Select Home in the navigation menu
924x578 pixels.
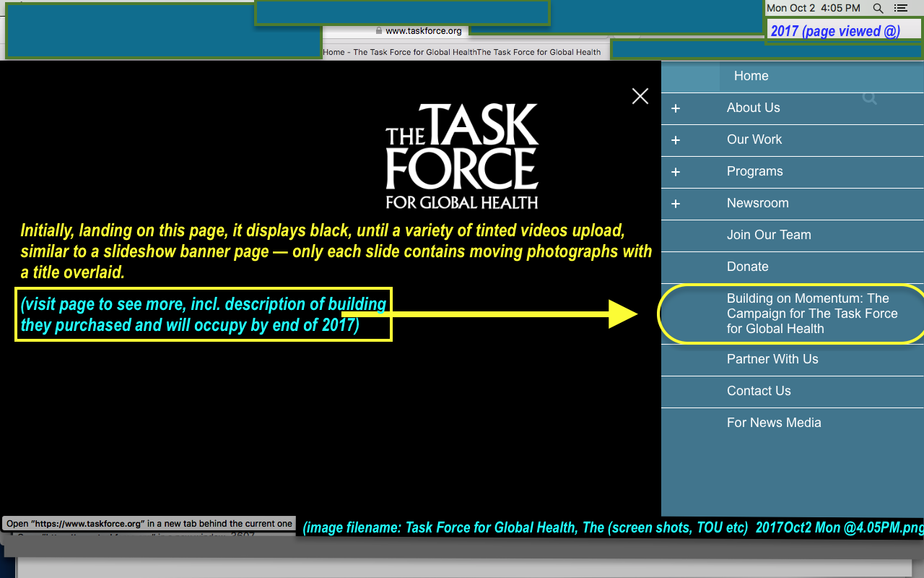coord(751,76)
